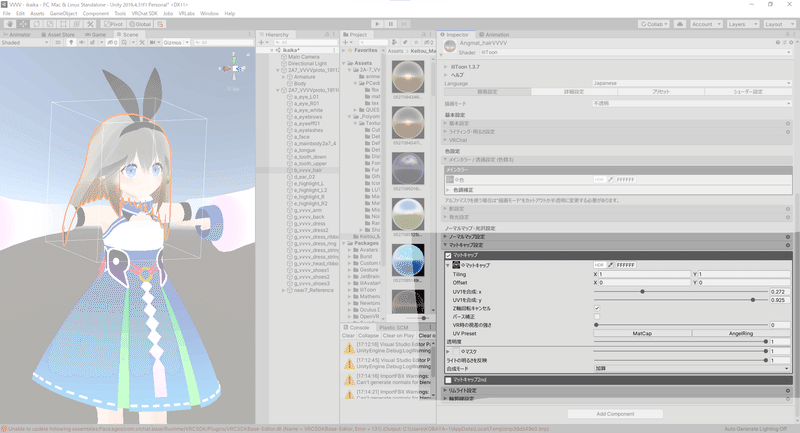Open the Account dropdown
Image resolution: width=800 pixels, height=433 pixels.
coord(706,24)
